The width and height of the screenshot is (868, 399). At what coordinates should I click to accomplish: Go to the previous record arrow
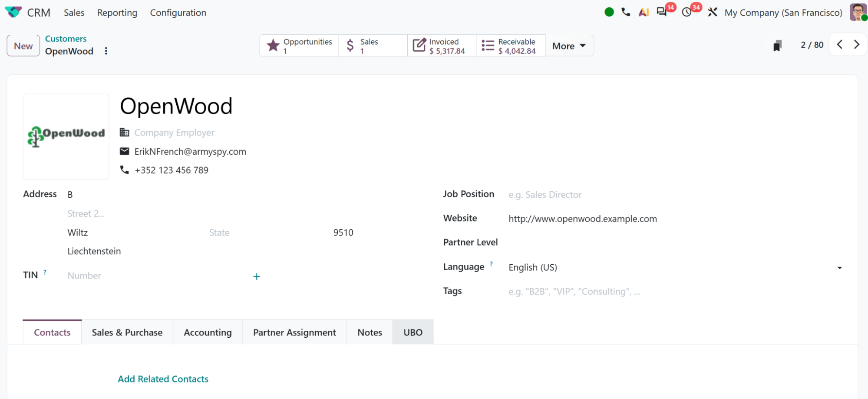click(x=840, y=44)
